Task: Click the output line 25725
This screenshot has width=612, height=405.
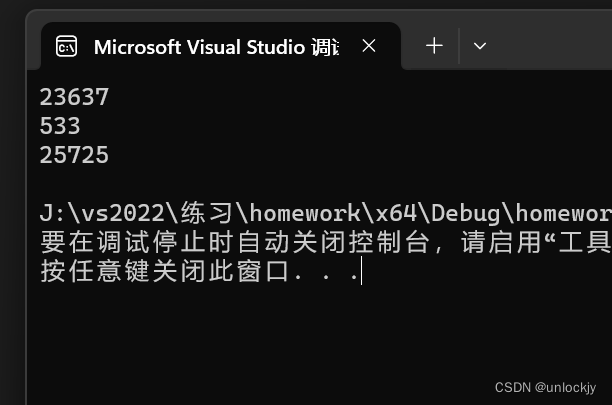Action: click(74, 155)
